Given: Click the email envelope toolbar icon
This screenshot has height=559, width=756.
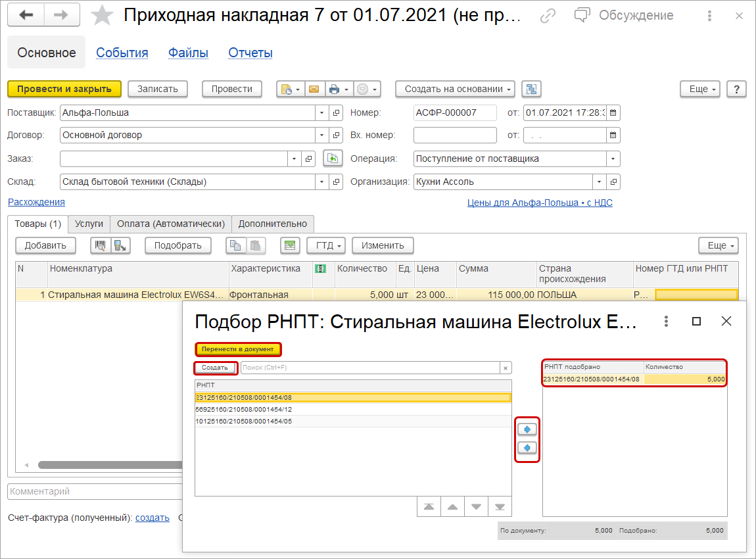Looking at the screenshot, I should click(314, 89).
